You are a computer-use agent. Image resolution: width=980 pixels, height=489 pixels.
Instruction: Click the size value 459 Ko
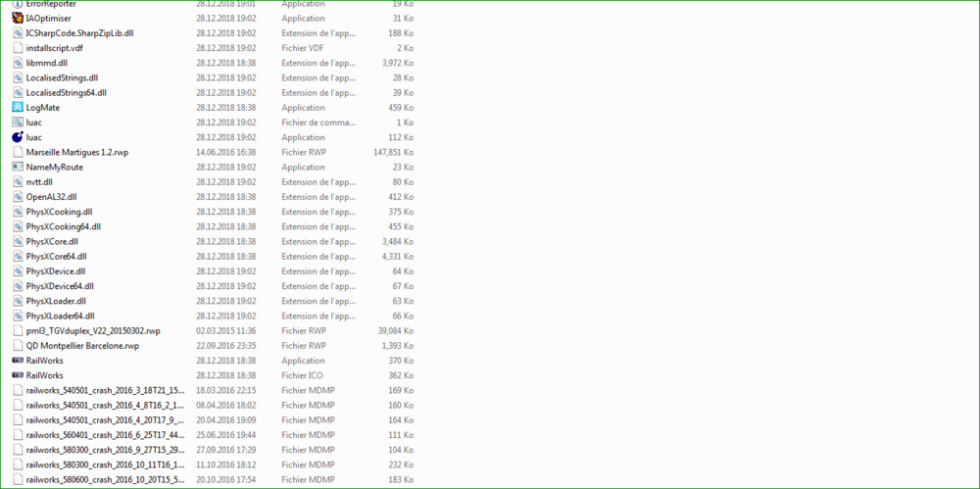[401, 108]
